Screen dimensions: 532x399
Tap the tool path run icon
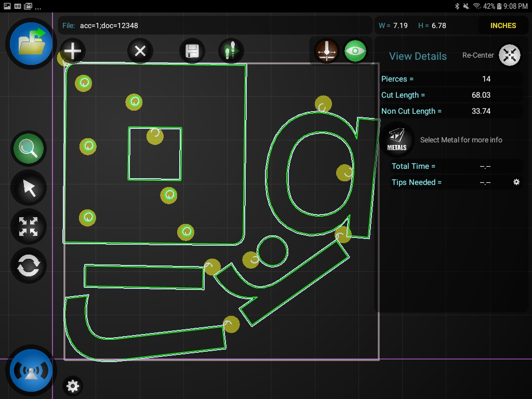pos(231,51)
